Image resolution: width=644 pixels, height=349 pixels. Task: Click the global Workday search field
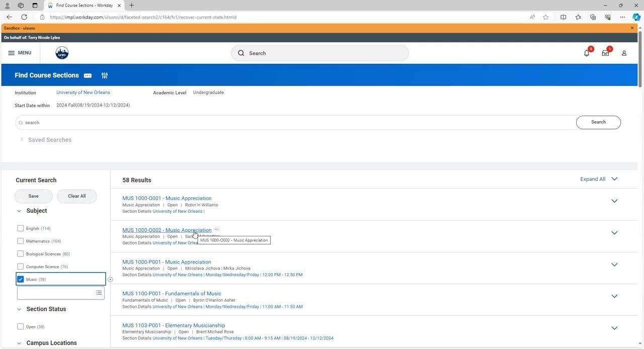[x=320, y=53]
